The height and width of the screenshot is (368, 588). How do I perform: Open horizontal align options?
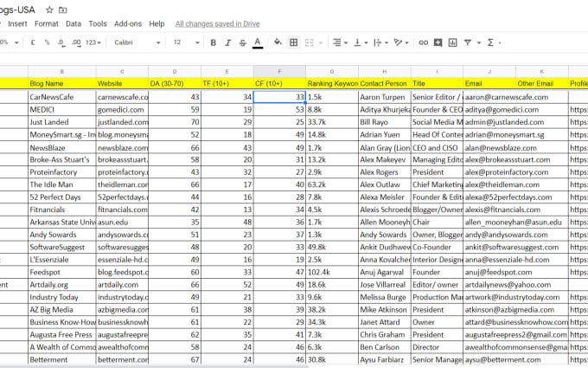coord(340,42)
